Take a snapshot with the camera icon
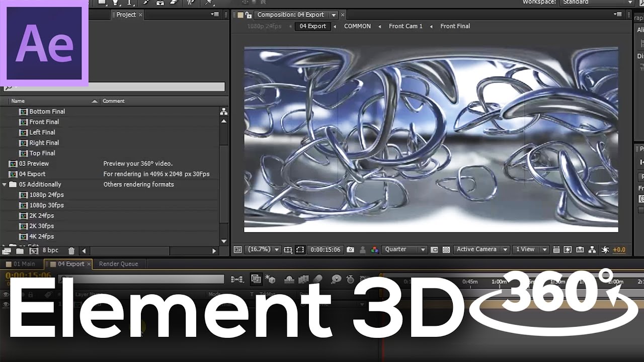Screen dimensions: 644x362 351,249
